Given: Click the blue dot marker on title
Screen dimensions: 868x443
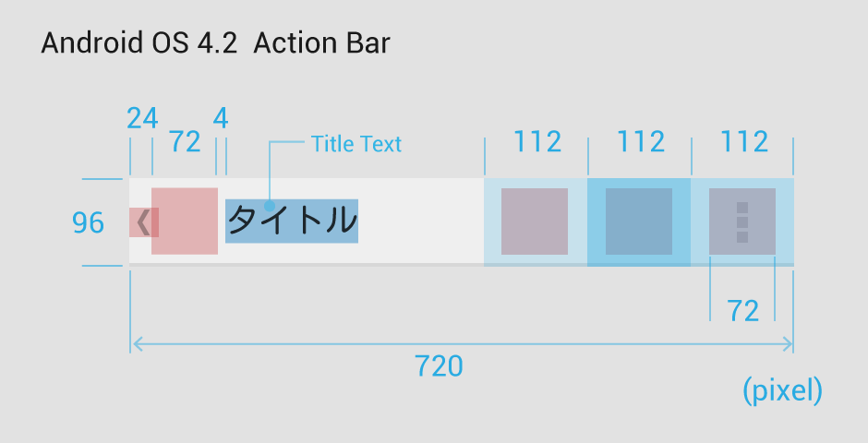Looking at the screenshot, I should pyautogui.click(x=270, y=206).
